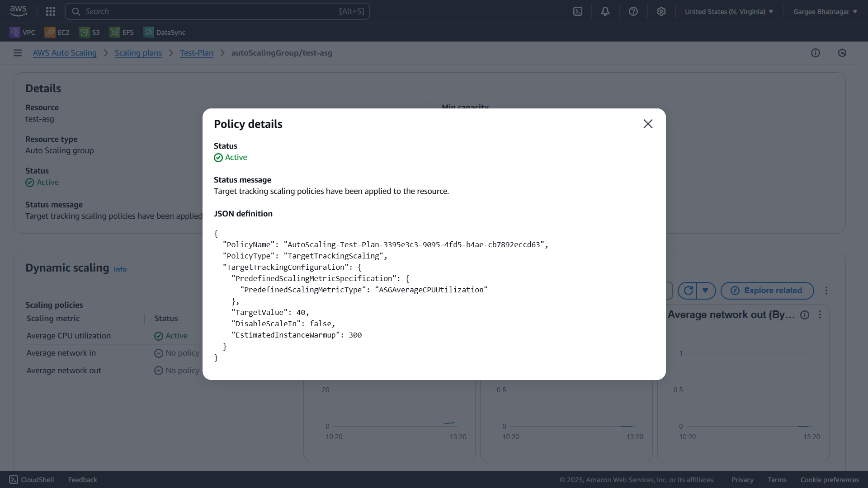Click the TargetValue 40 line in JSON
The image size is (868, 488).
point(270,312)
